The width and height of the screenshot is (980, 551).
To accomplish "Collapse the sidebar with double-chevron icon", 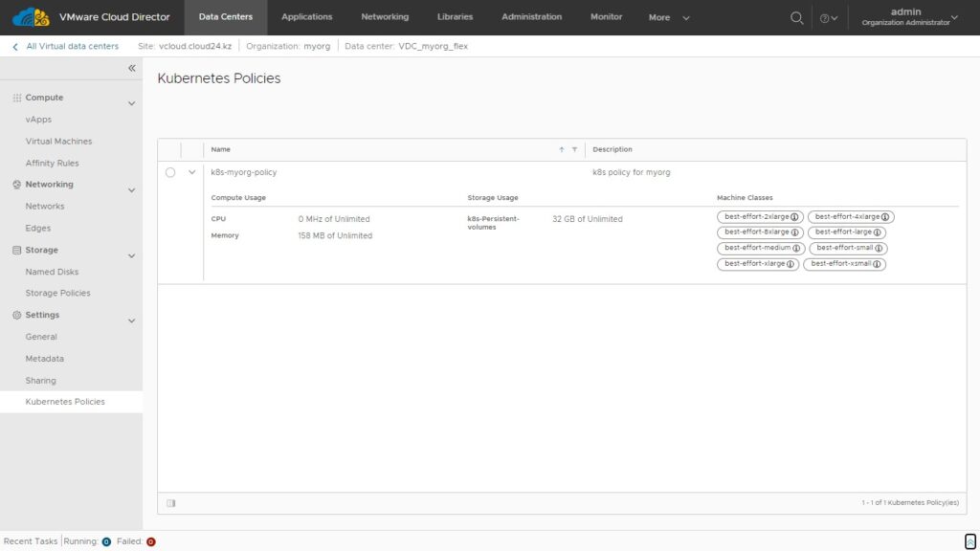I will coord(132,68).
